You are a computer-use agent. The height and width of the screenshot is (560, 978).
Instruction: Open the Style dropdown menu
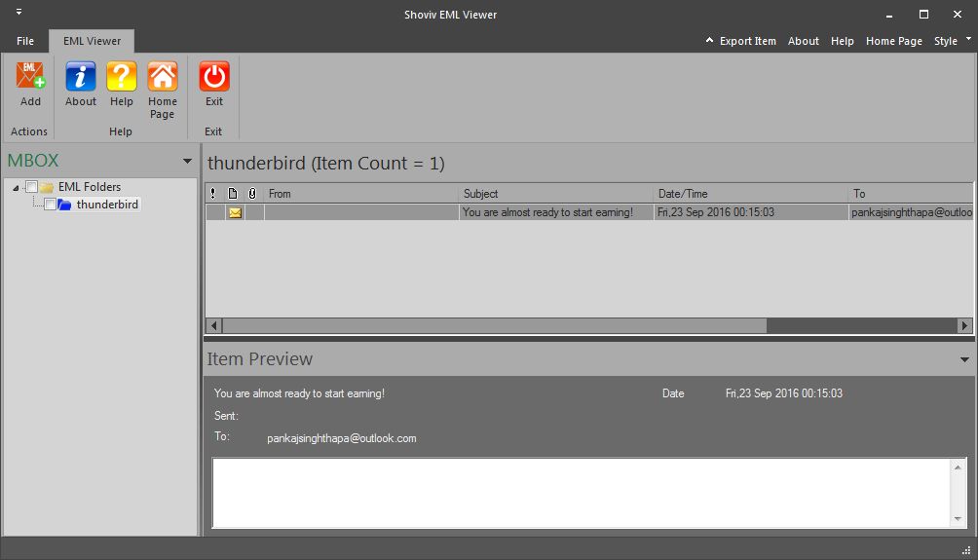click(x=952, y=41)
